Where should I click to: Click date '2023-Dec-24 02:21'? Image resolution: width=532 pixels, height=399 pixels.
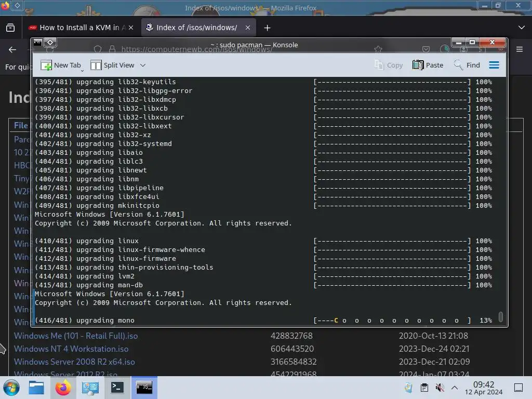tap(434, 349)
